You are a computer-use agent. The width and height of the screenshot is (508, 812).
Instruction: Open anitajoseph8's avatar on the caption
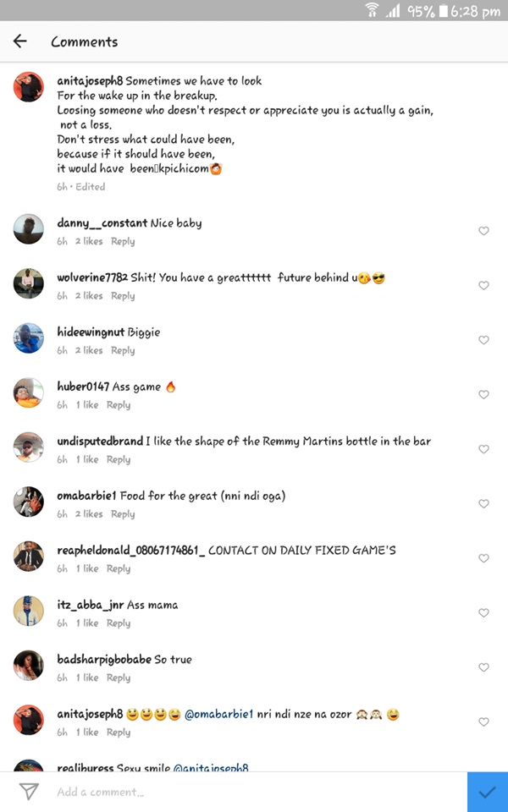click(29, 87)
